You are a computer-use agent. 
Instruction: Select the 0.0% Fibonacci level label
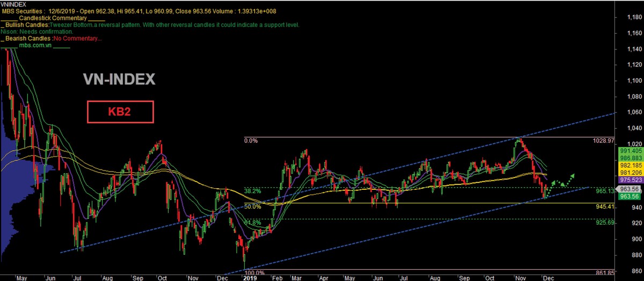tap(251, 140)
